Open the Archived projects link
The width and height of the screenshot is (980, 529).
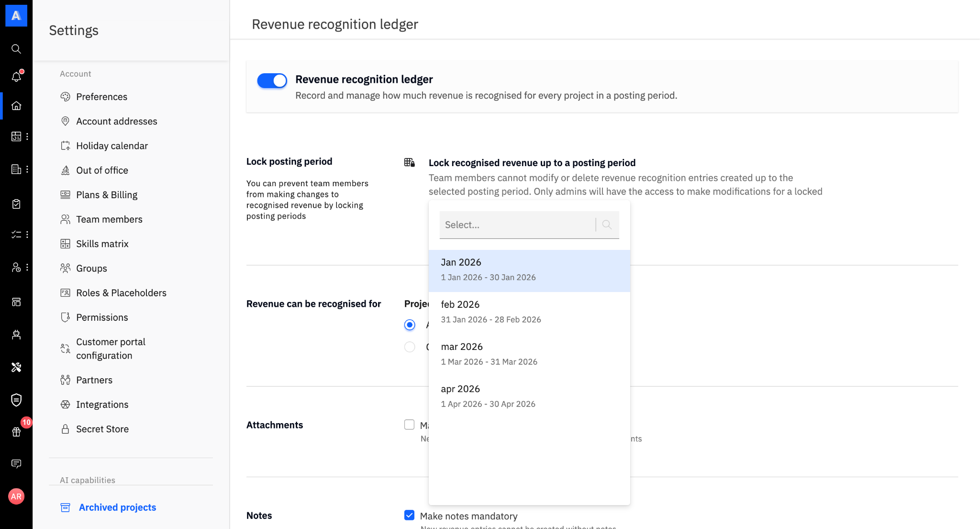(x=117, y=507)
